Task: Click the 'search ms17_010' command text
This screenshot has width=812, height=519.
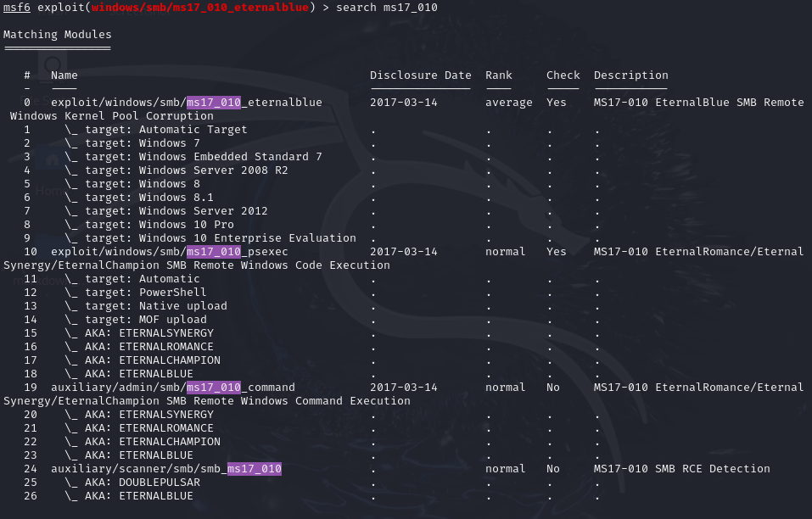Action: point(387,8)
